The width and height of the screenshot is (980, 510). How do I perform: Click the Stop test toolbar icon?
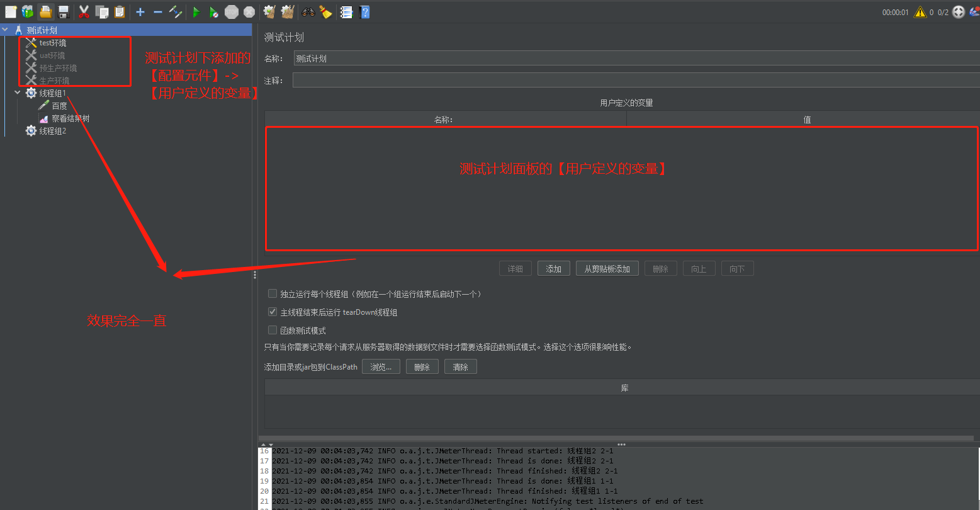232,11
